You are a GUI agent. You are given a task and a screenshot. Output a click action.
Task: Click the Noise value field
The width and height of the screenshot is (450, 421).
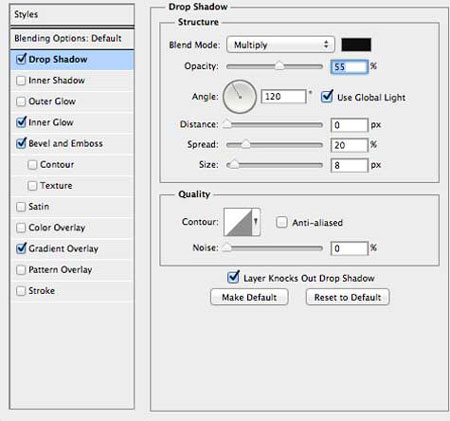pos(349,248)
